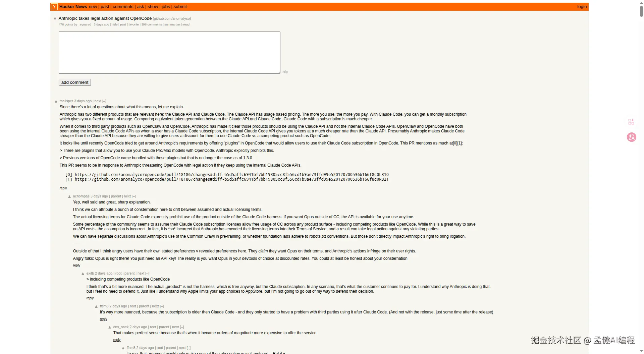The height and width of the screenshot is (354, 644).
Task: Click the add comment button
Action: click(75, 82)
